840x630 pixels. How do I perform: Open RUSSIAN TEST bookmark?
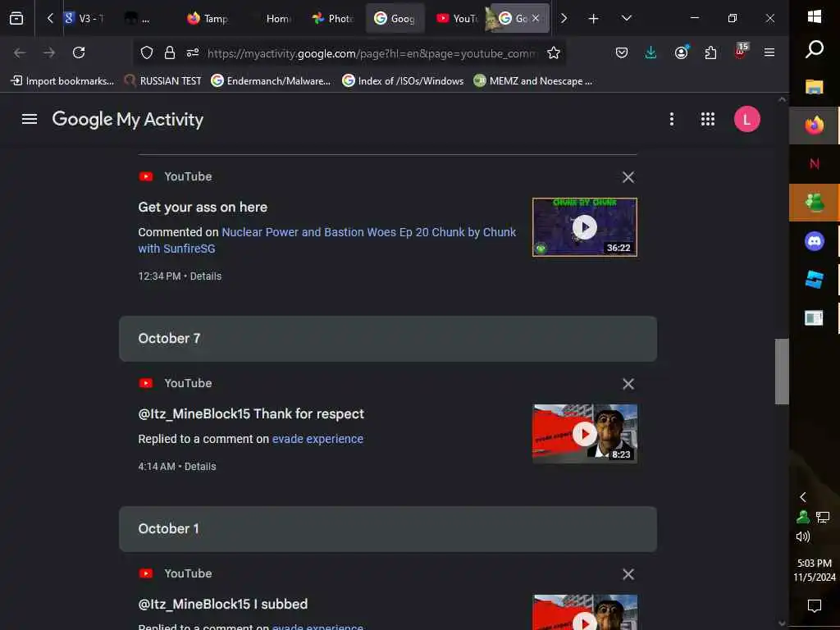pos(163,81)
